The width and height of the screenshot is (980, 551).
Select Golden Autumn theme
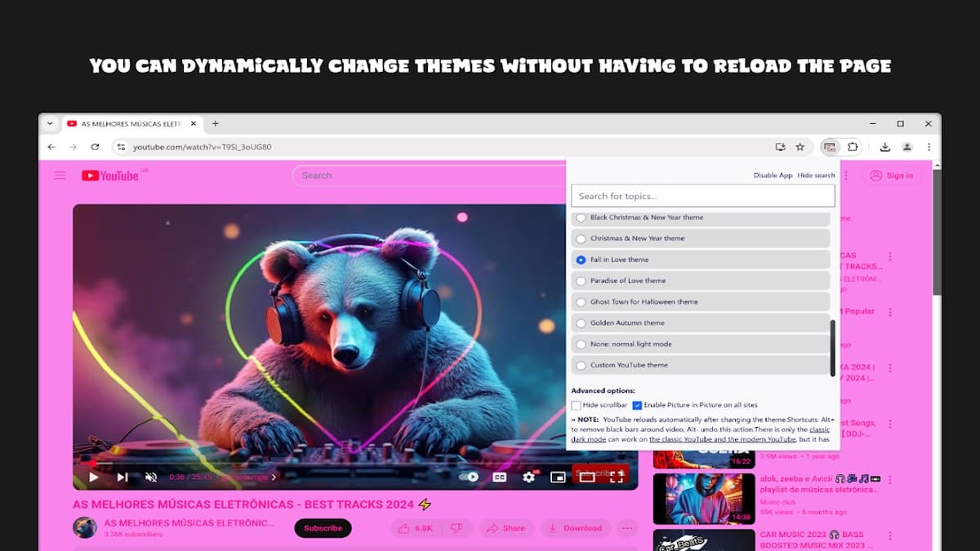pyautogui.click(x=700, y=323)
